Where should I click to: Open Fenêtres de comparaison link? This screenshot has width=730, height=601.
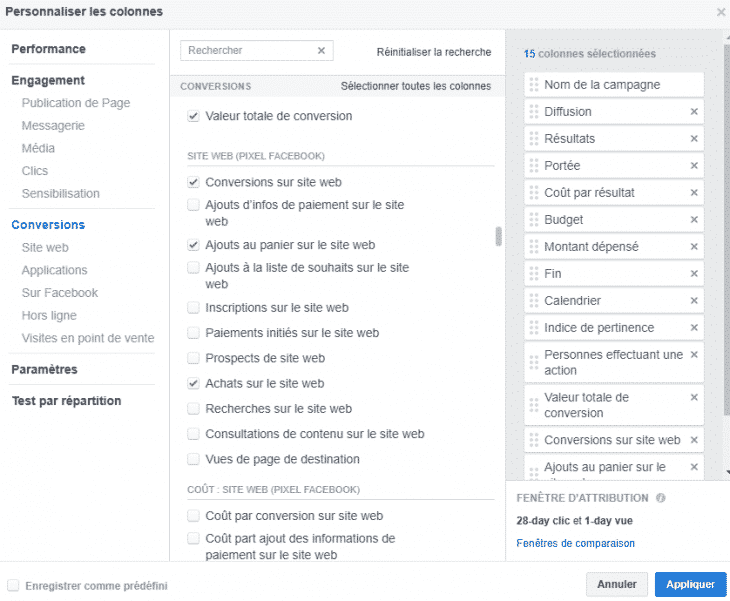[x=575, y=543]
